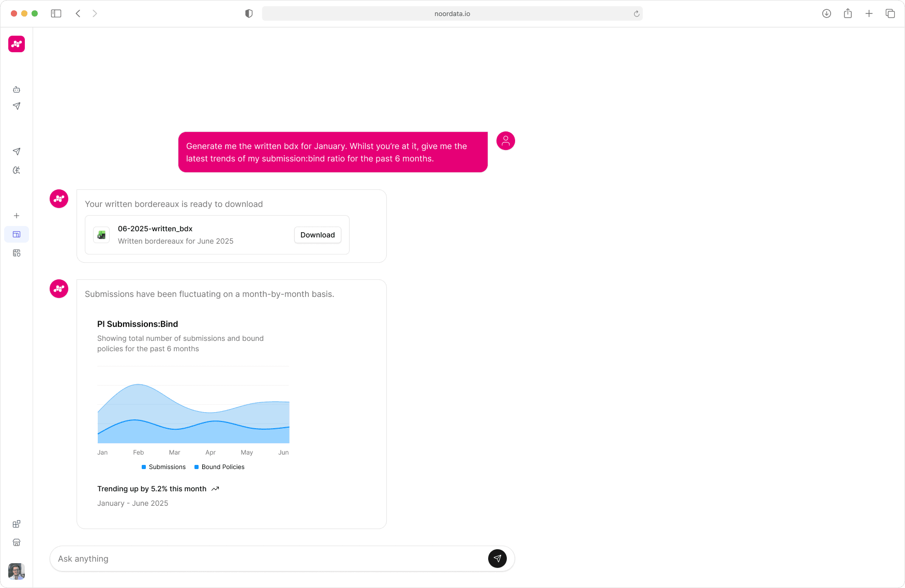This screenshot has width=905, height=588.
Task: Click the user profile photo at sidebar bottom
Action: (17, 571)
